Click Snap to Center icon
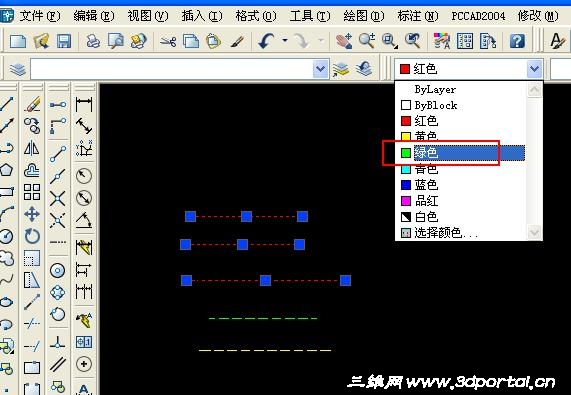571x395 pixels. (58, 270)
